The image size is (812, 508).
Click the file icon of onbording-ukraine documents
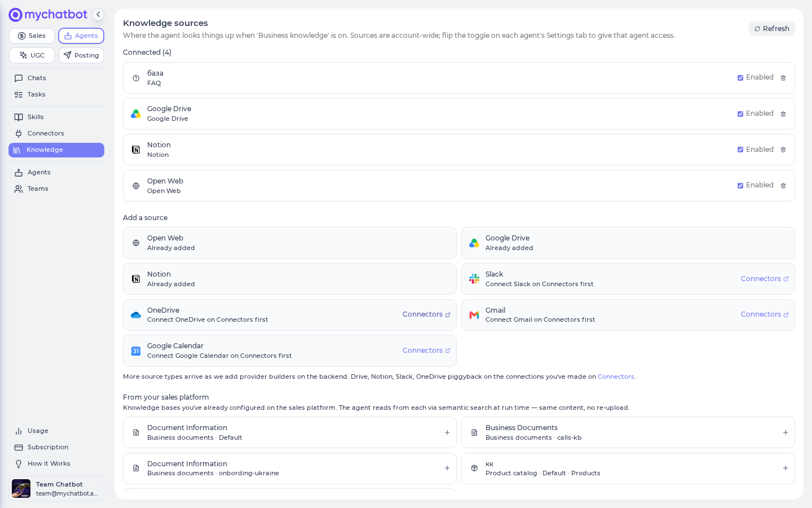136,468
